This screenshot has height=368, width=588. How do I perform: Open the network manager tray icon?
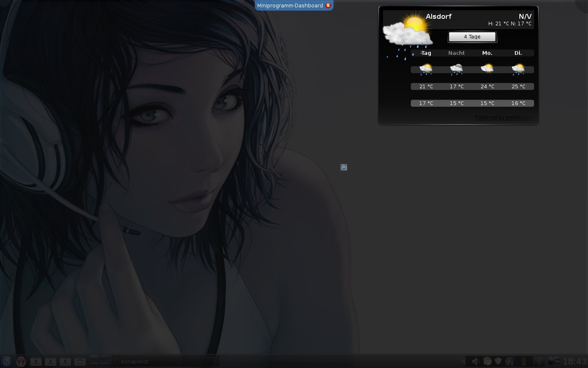pos(509,361)
